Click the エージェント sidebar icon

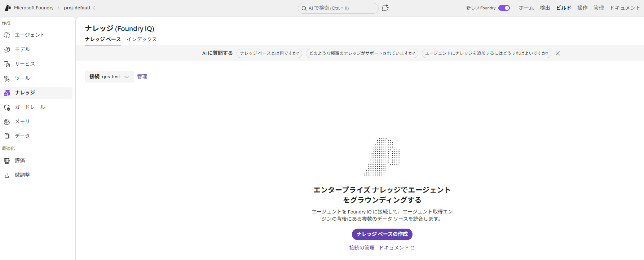[7, 35]
